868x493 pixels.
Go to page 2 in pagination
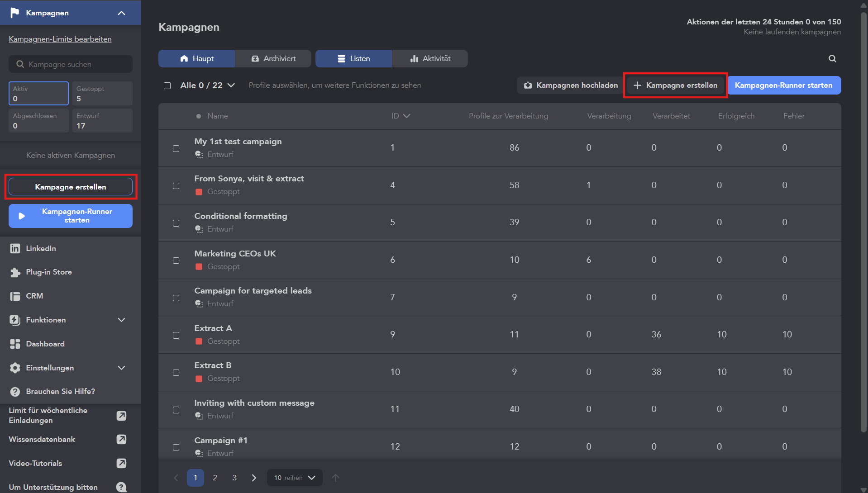(x=215, y=478)
